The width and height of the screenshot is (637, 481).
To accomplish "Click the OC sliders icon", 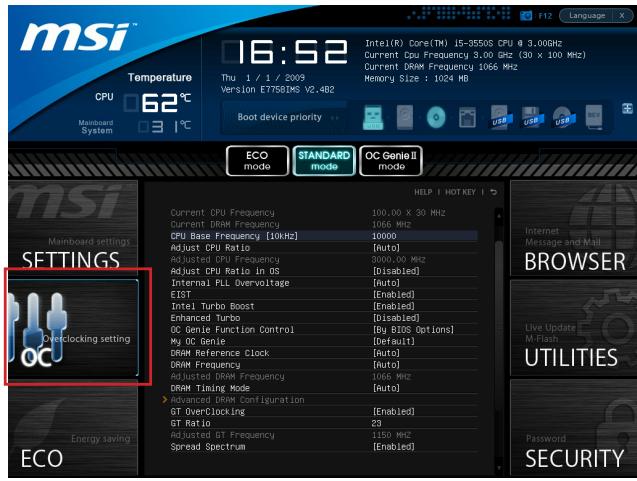I will tap(39, 325).
